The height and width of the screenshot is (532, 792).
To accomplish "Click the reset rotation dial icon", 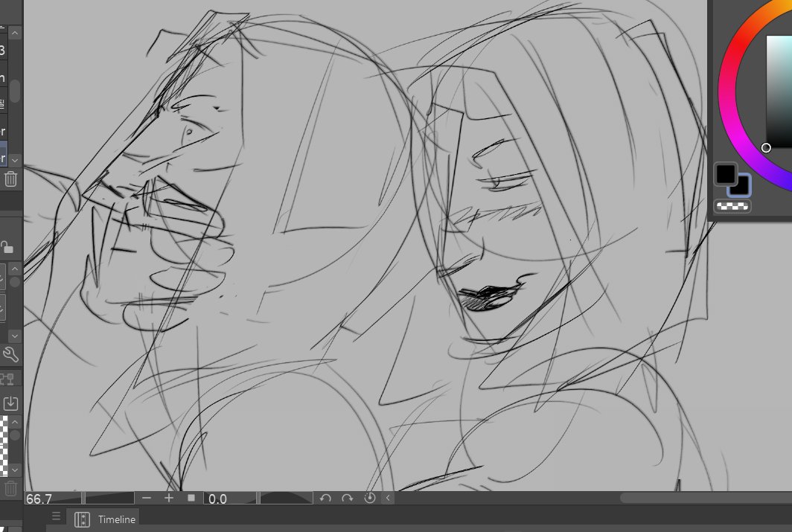I will coord(370,499).
